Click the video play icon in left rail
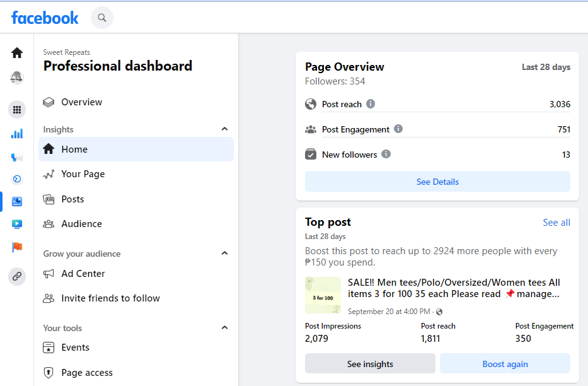588x386 pixels. click(17, 224)
